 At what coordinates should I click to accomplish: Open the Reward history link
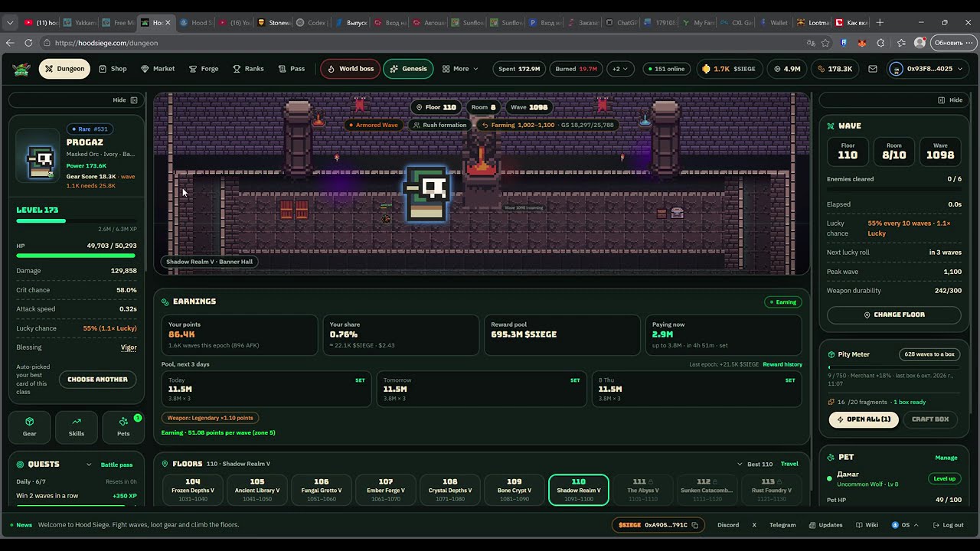coord(782,364)
